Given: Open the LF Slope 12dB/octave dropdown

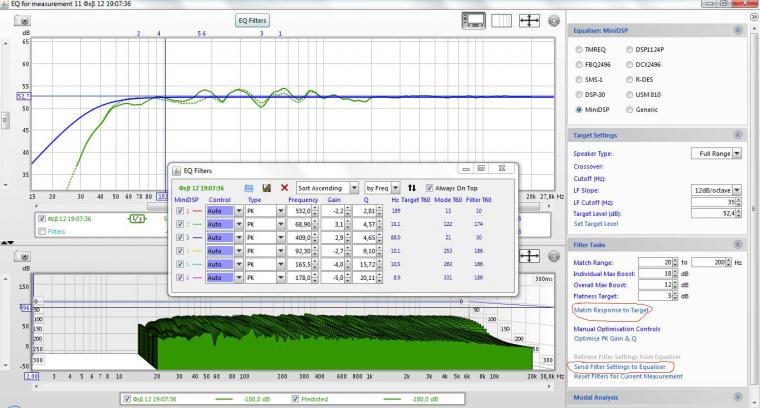Looking at the screenshot, I should 716,190.
